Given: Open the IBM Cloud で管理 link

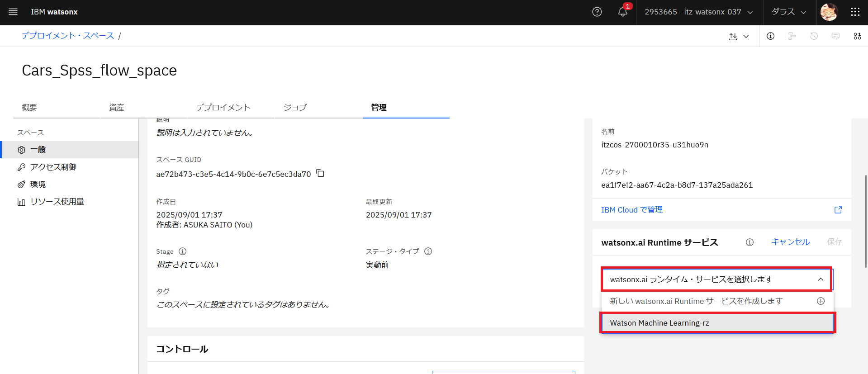Looking at the screenshot, I should coord(632,210).
